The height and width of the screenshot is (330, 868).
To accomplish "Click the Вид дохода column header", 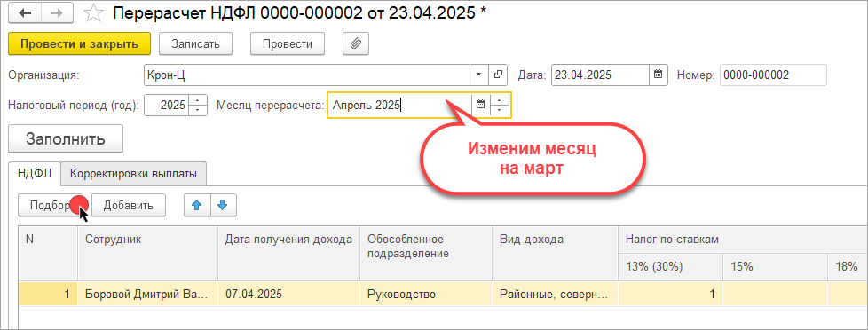I will (x=556, y=253).
